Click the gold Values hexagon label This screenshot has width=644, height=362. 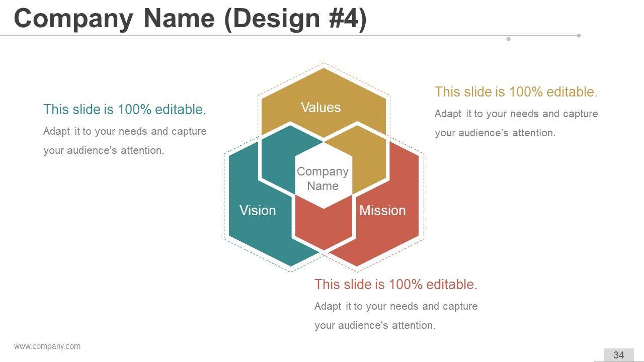coord(320,107)
